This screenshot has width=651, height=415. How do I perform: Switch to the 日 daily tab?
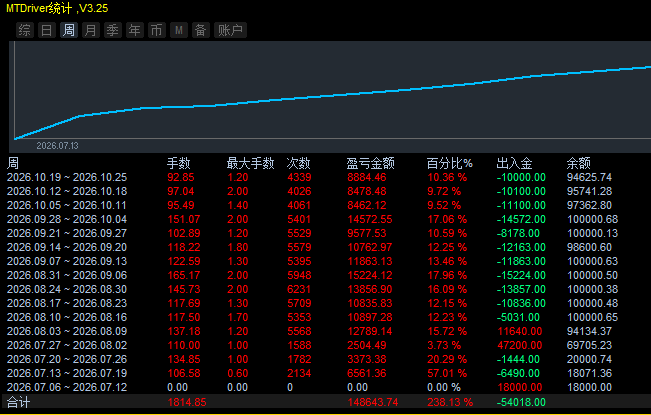coord(46,30)
